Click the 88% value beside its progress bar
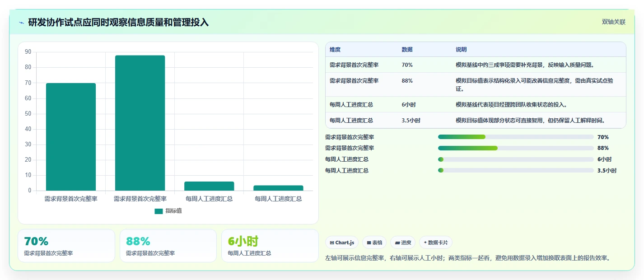 (603, 148)
